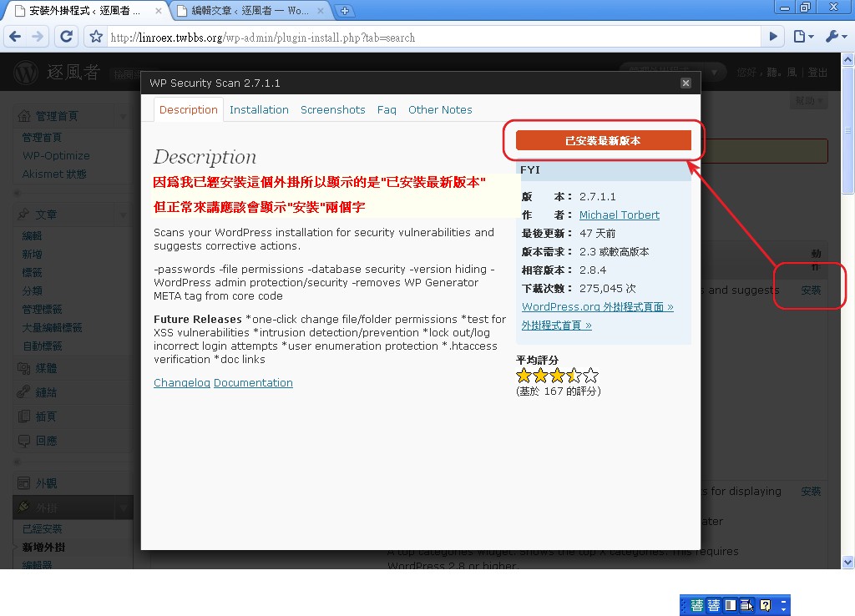Open 已經安裝 under 外掛
This screenshot has height=616, width=855.
[x=42, y=528]
